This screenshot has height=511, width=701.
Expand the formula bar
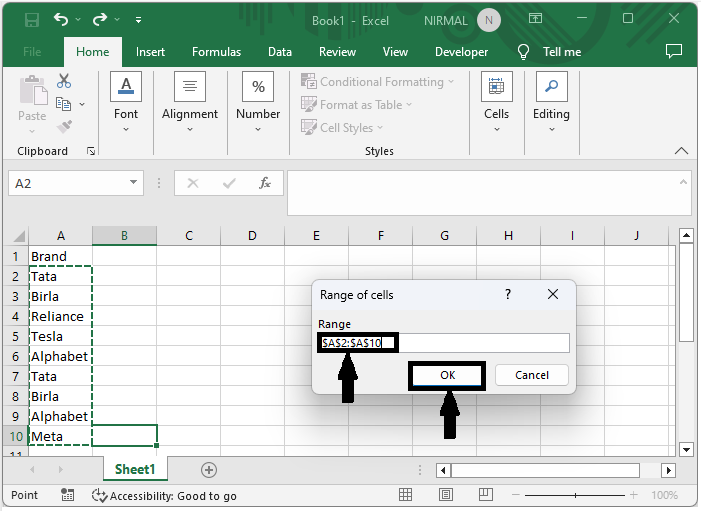pos(683,182)
